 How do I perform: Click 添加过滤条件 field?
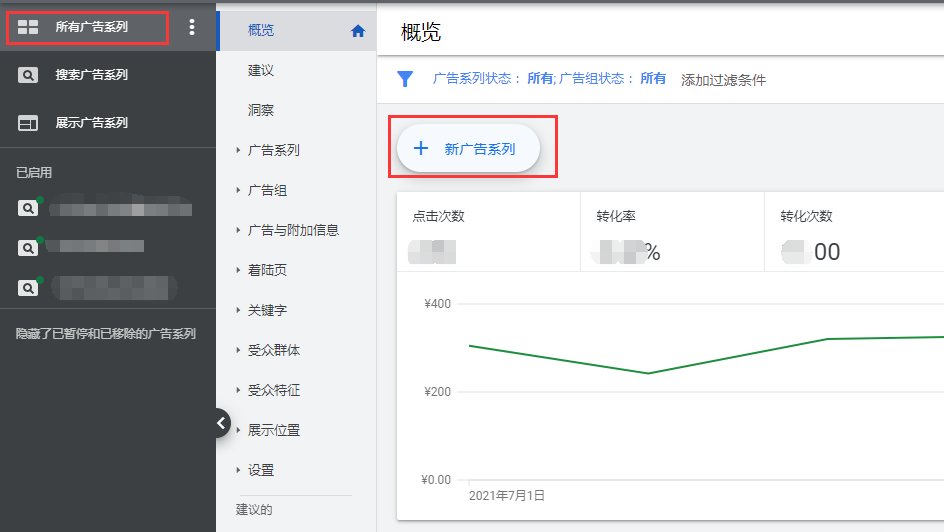click(723, 80)
